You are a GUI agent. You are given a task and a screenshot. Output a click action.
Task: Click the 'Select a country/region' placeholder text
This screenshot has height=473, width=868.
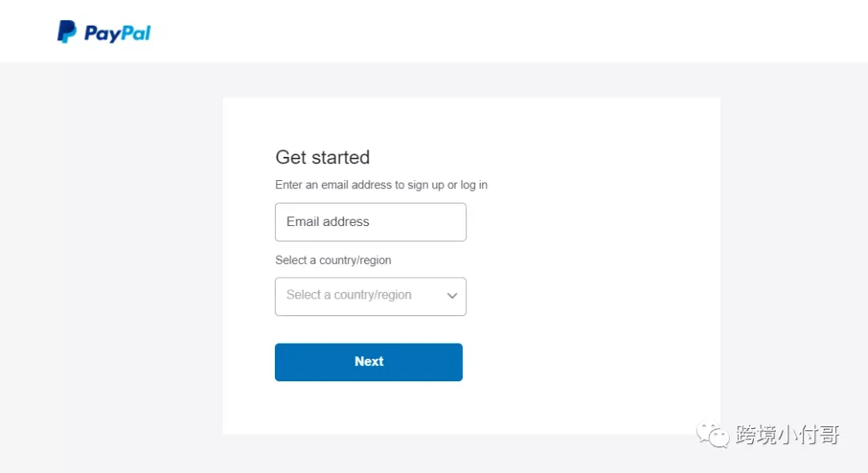pyautogui.click(x=349, y=294)
